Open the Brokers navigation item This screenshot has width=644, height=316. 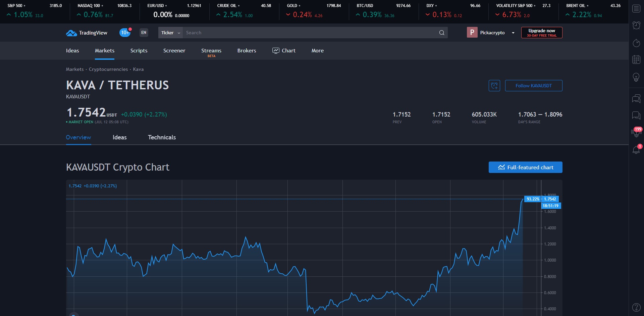[247, 51]
